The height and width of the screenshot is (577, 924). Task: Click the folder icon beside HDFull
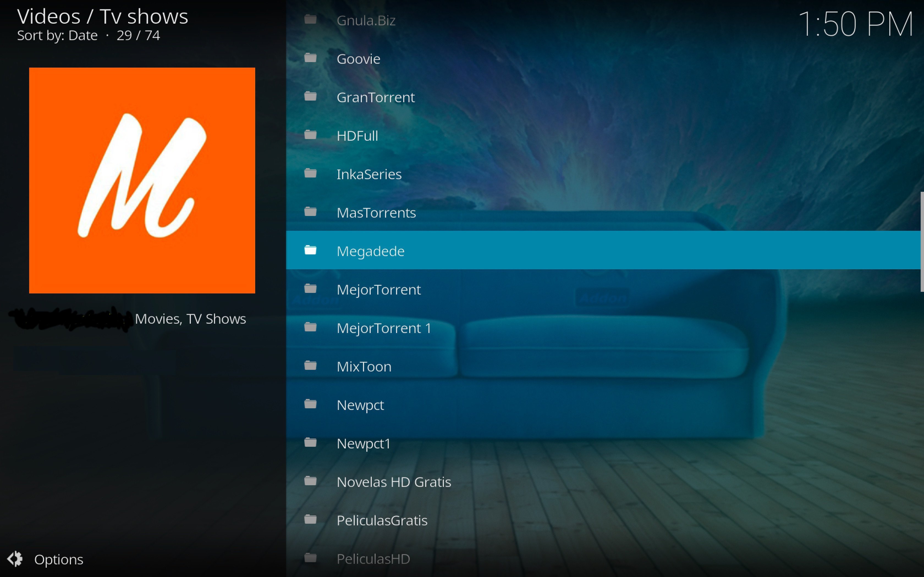click(310, 135)
